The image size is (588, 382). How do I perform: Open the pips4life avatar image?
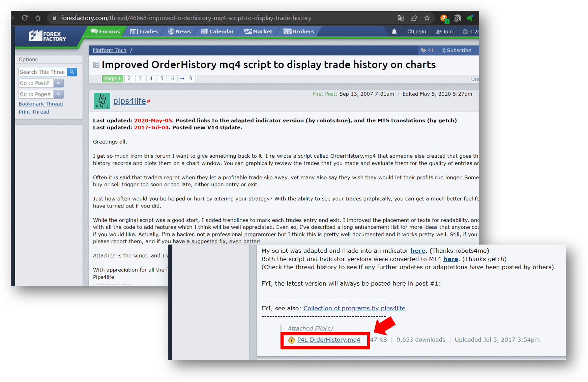pyautogui.click(x=102, y=101)
